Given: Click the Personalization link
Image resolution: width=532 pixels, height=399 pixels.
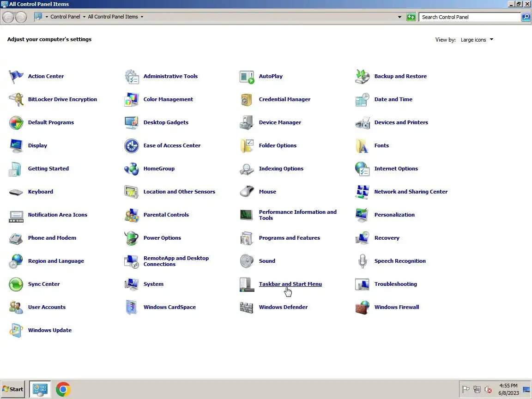Looking at the screenshot, I should (x=394, y=215).
